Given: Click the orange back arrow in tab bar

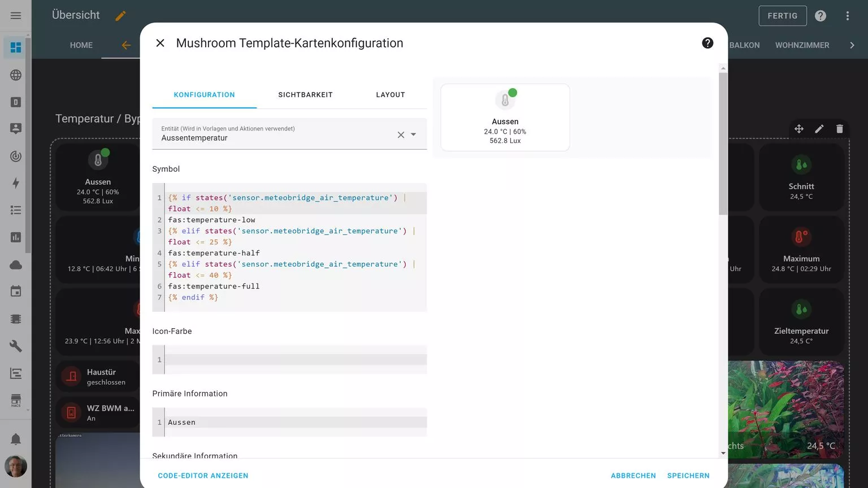Looking at the screenshot, I should click(x=126, y=45).
